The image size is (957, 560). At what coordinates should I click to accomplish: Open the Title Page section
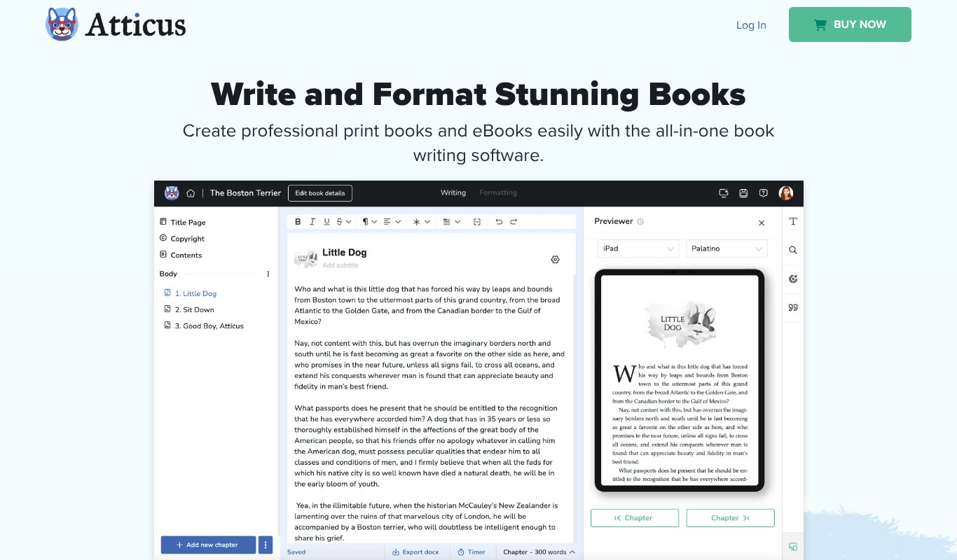[x=183, y=223]
